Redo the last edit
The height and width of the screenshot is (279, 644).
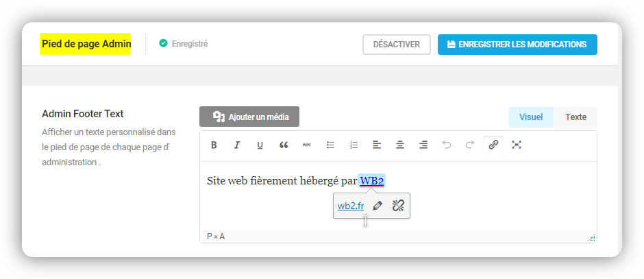[x=470, y=145]
